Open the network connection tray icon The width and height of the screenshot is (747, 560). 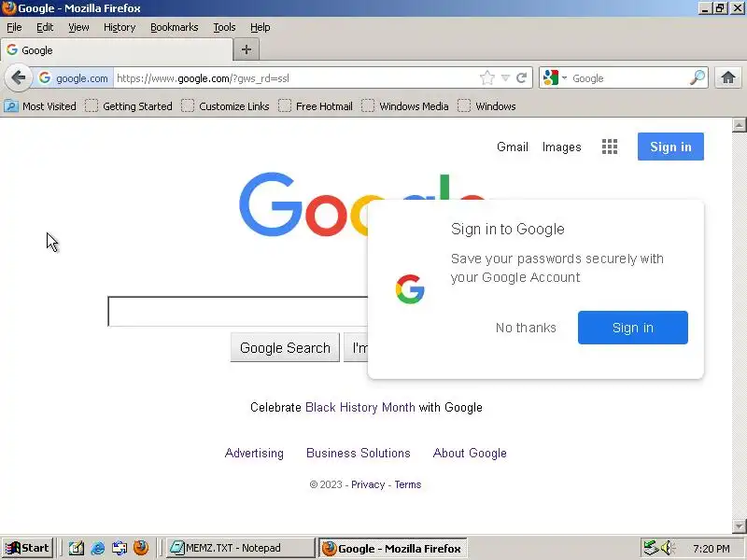pyautogui.click(x=650, y=548)
